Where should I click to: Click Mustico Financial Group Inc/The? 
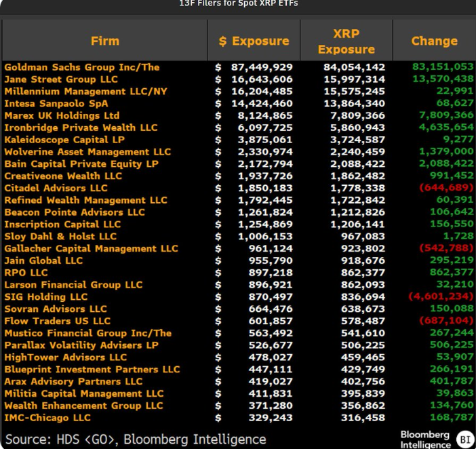[87, 333]
